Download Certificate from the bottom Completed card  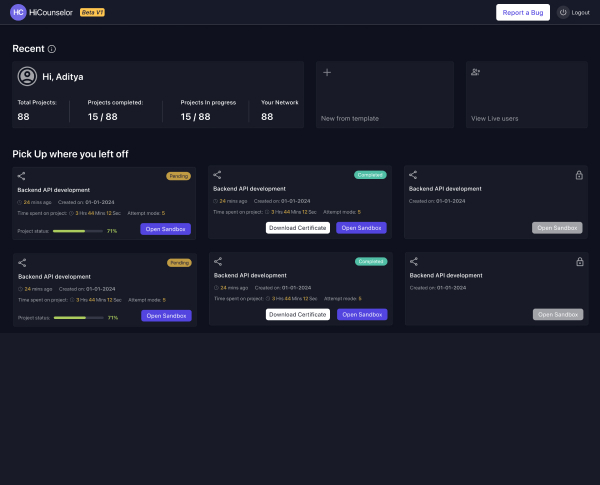coord(298,314)
